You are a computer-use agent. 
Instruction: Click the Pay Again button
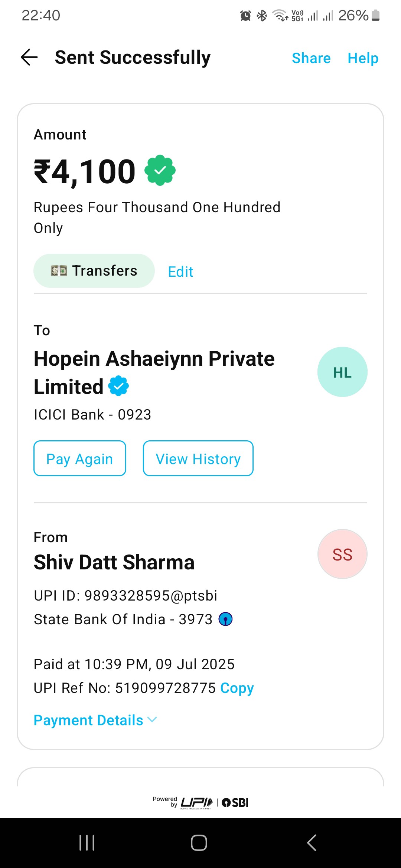(x=80, y=458)
